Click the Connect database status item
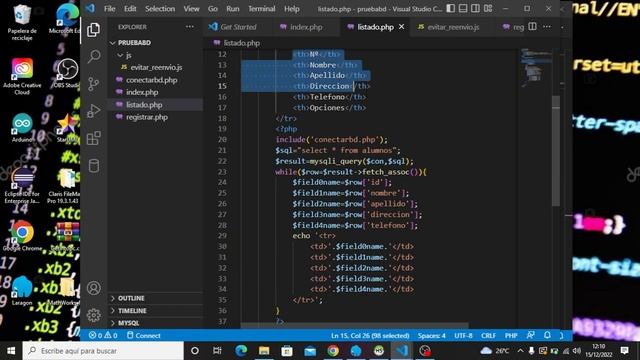640x360 pixels. click(x=144, y=336)
